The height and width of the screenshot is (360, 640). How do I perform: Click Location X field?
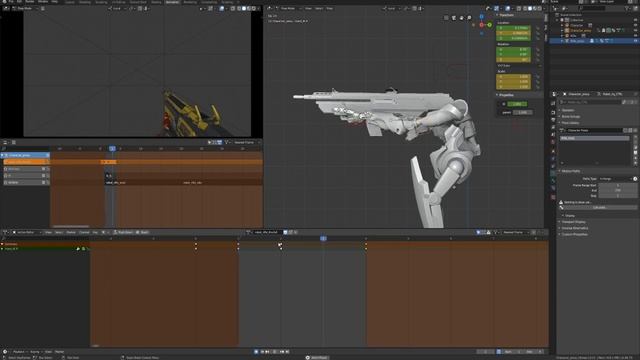point(513,28)
